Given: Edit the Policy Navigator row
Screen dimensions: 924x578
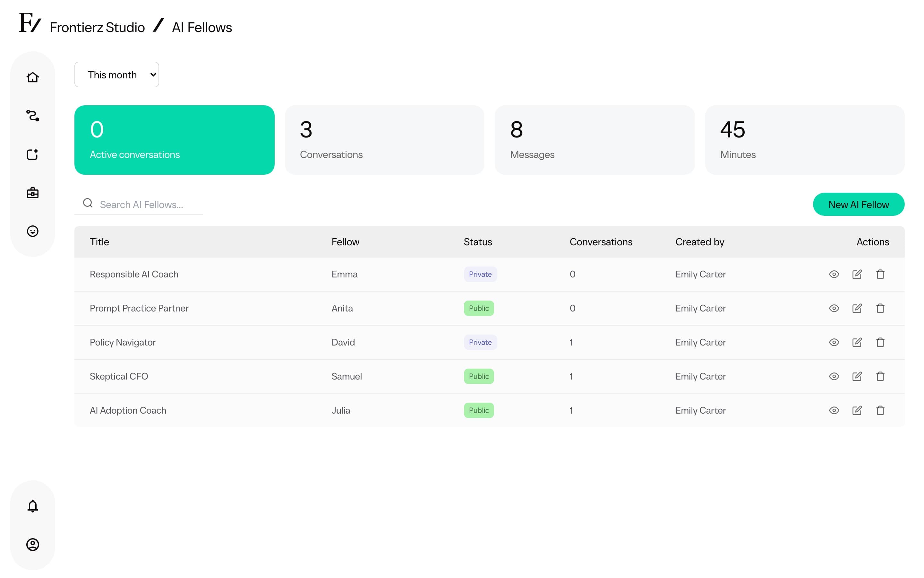Looking at the screenshot, I should click(857, 342).
